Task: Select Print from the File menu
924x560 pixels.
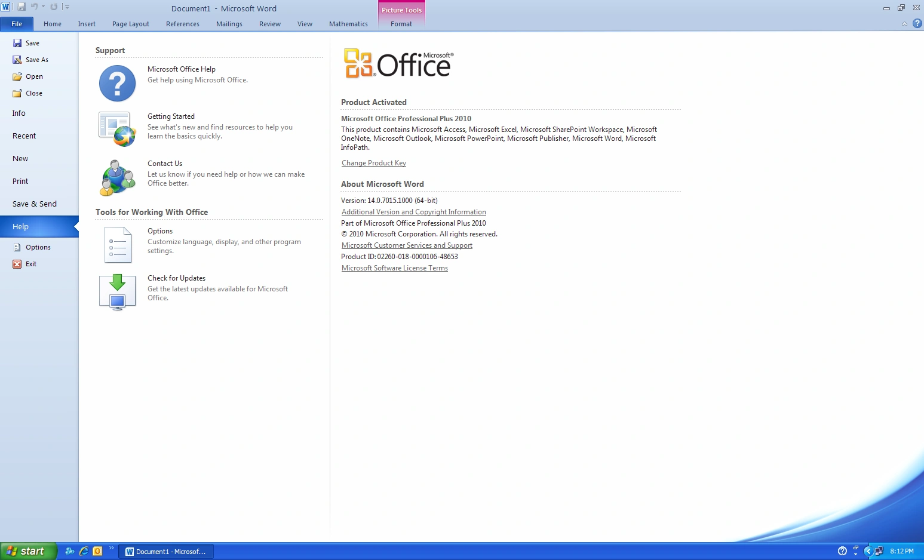Action: point(20,181)
